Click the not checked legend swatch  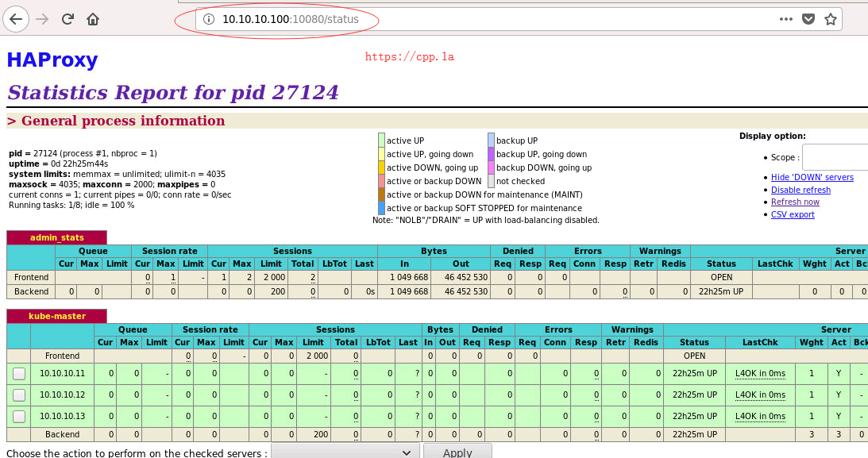pos(491,181)
